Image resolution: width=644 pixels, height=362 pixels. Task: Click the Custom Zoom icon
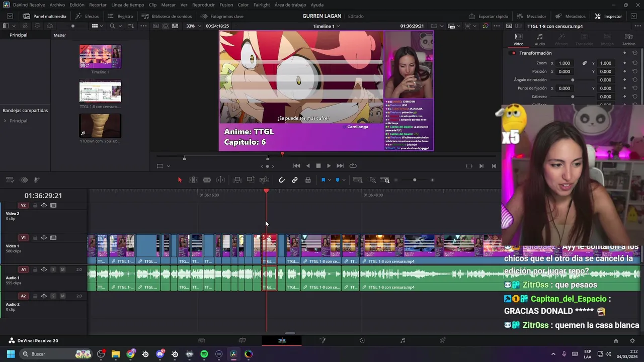(386, 180)
